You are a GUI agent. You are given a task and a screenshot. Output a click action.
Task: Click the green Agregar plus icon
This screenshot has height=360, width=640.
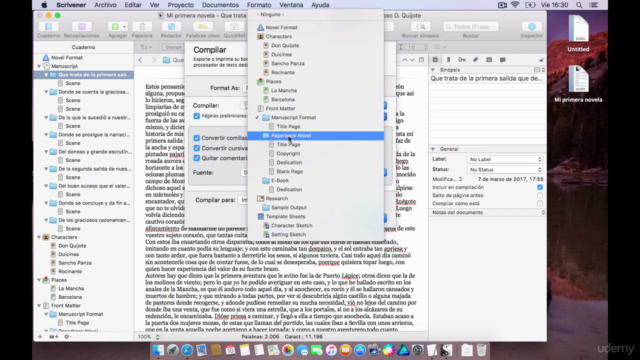115,27
